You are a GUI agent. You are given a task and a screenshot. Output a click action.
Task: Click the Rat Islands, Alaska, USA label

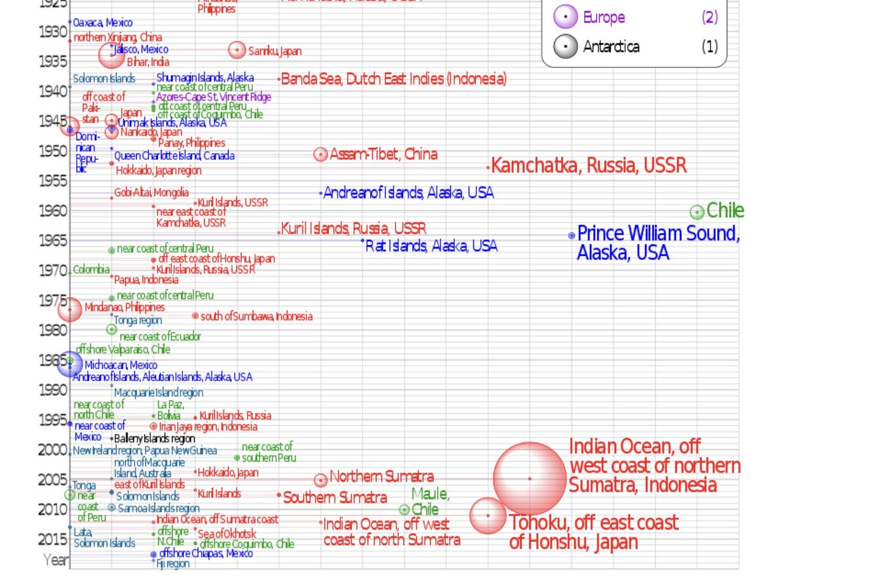point(431,246)
